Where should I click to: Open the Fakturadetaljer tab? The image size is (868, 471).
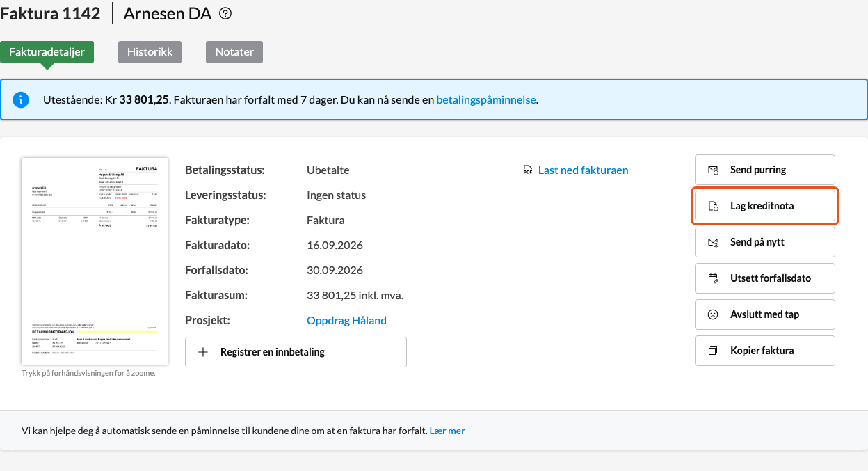pyautogui.click(x=47, y=52)
